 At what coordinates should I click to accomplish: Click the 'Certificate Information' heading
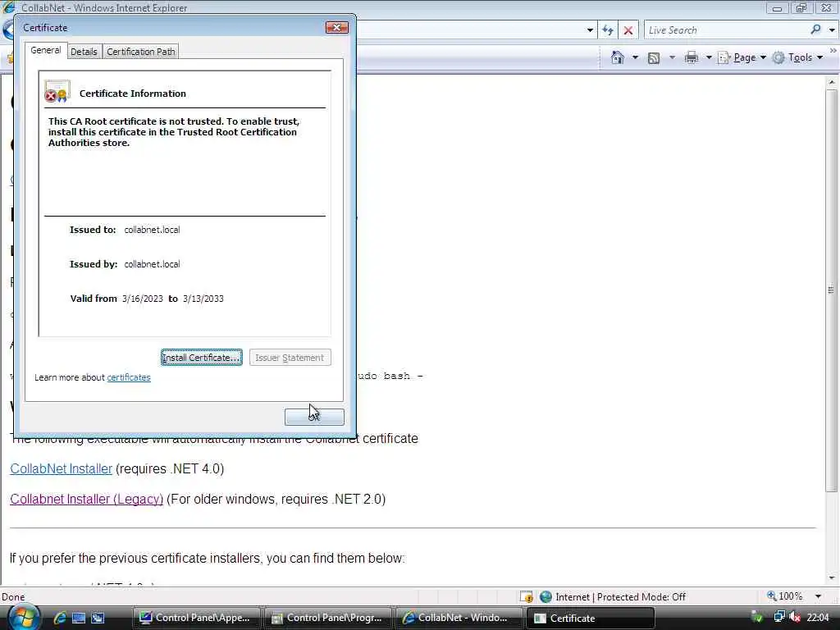(133, 94)
